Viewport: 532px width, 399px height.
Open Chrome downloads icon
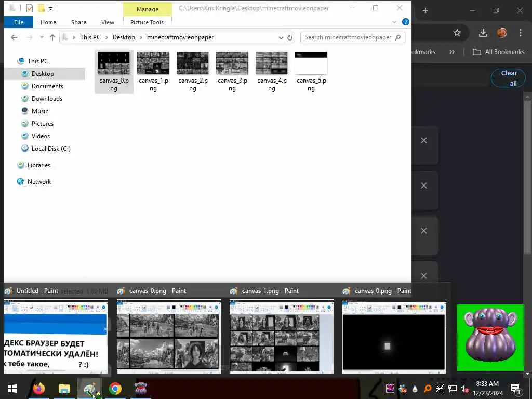pos(483,33)
